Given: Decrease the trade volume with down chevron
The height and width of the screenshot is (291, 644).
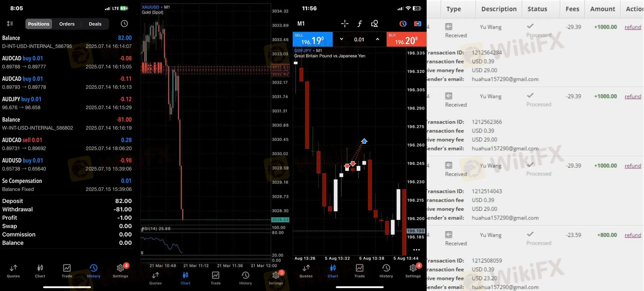Looking at the screenshot, I should pyautogui.click(x=341, y=39).
